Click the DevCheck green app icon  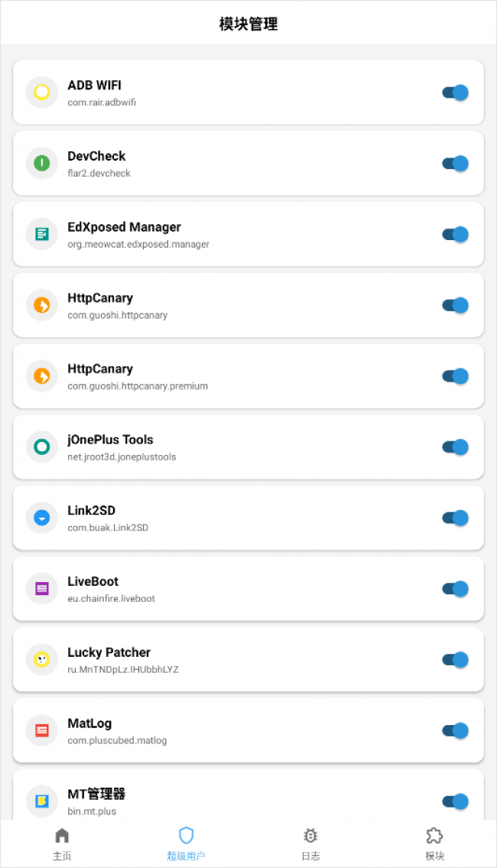42,163
